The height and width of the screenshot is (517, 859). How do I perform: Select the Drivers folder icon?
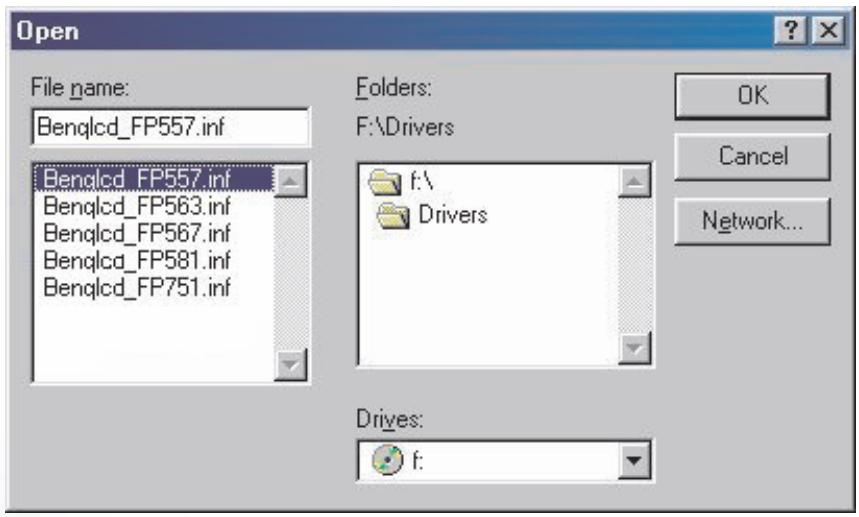point(393,215)
